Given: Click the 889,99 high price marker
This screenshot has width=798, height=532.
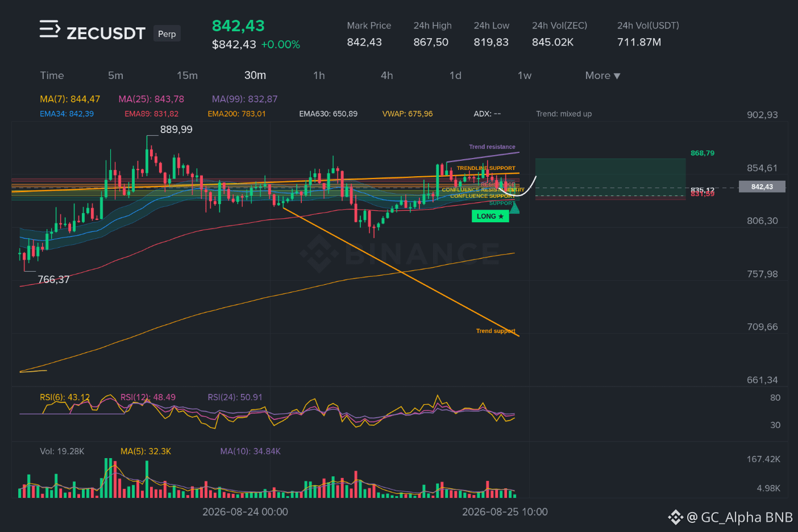Looking at the screenshot, I should point(176,130).
